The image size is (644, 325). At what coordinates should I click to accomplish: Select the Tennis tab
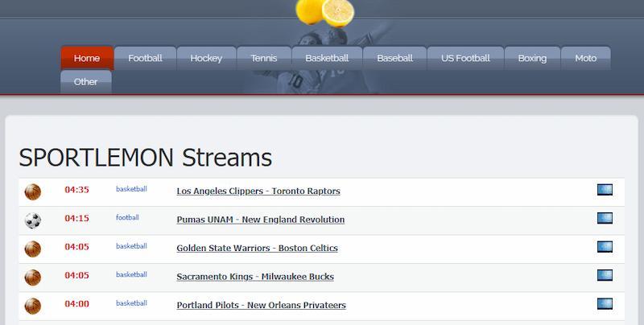tap(264, 58)
